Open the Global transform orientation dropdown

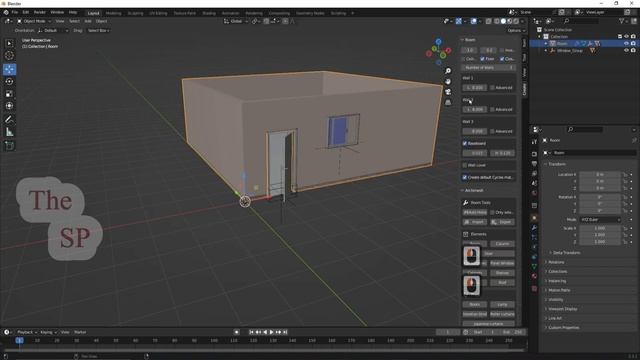[x=236, y=21]
